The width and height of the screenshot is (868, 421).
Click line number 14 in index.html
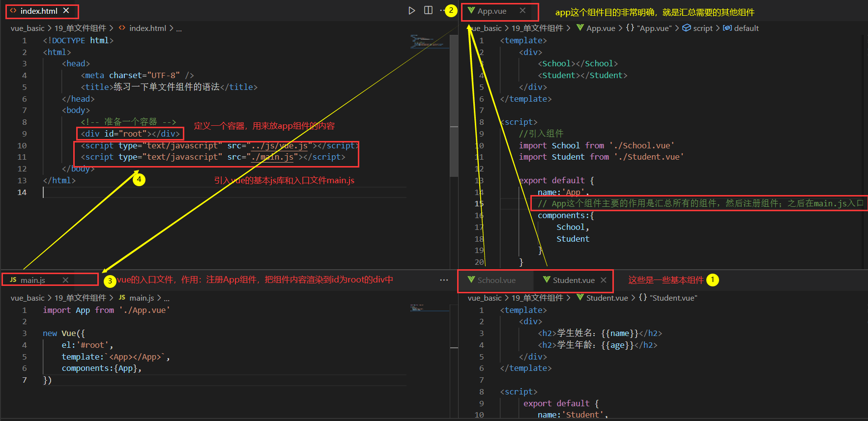coord(22,192)
